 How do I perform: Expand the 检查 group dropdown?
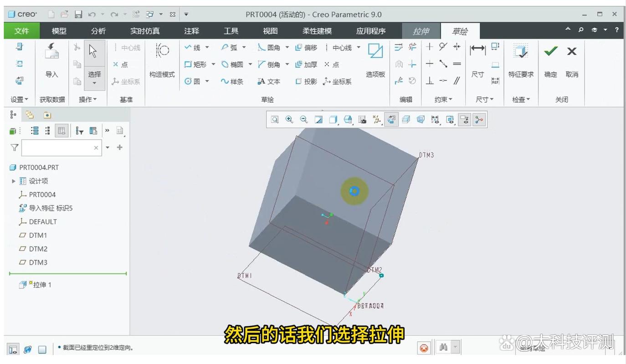tap(521, 100)
